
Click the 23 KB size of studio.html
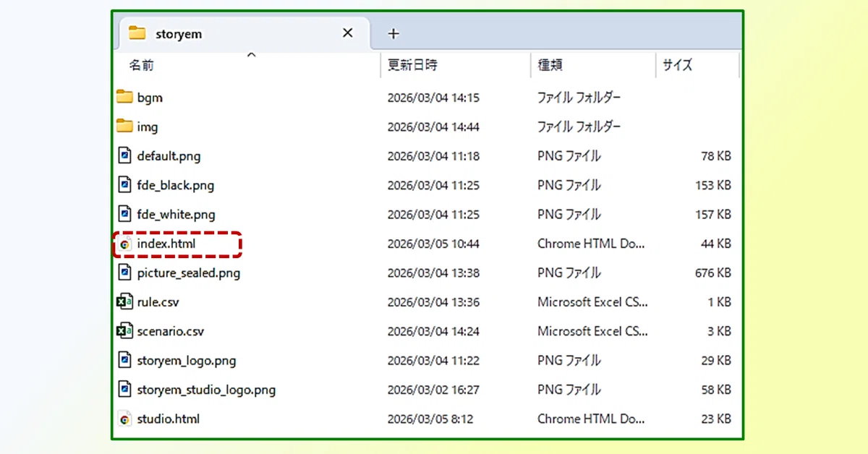pos(715,419)
